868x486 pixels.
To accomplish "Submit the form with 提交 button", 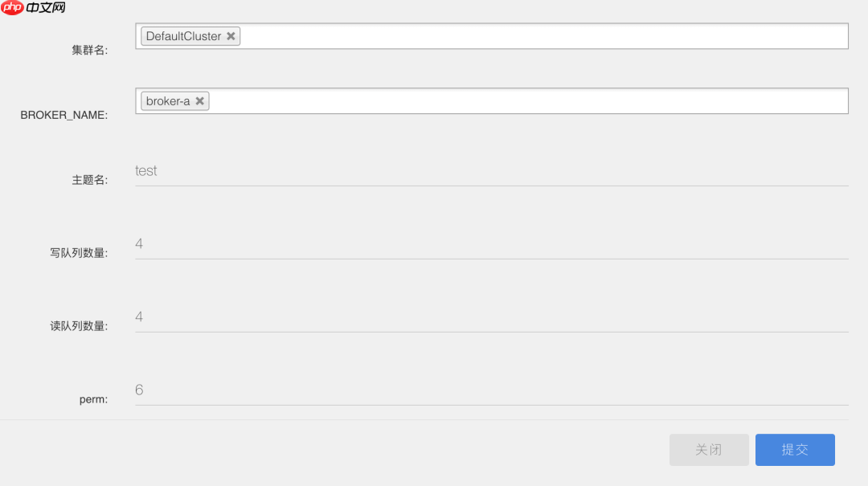I will click(x=795, y=450).
